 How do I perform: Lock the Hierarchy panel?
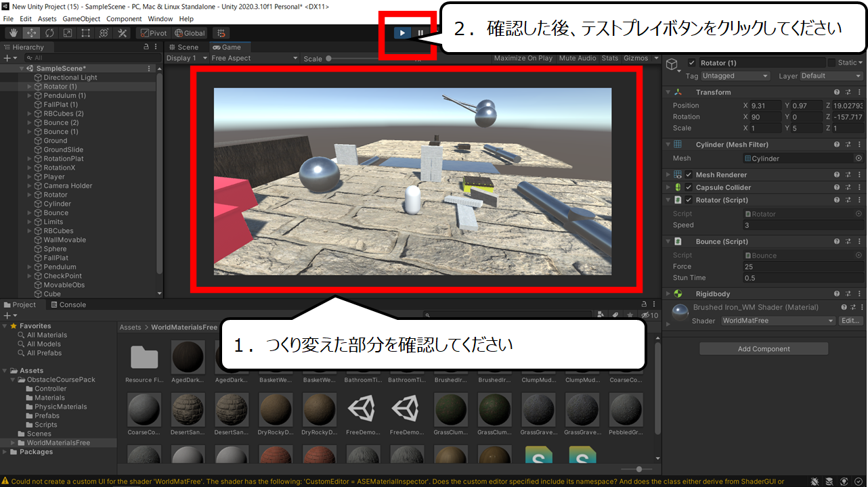click(146, 47)
